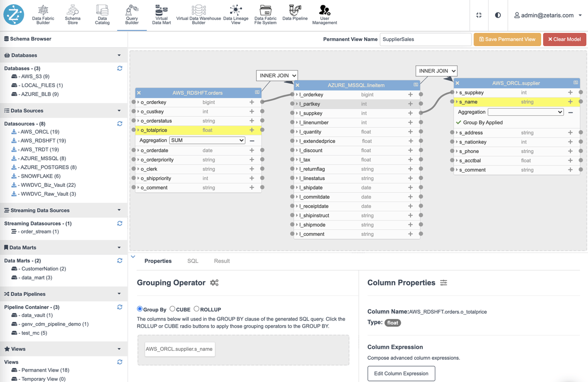The width and height of the screenshot is (588, 382).
Task: Toggle dark mode contrast icon
Action: coord(498,15)
